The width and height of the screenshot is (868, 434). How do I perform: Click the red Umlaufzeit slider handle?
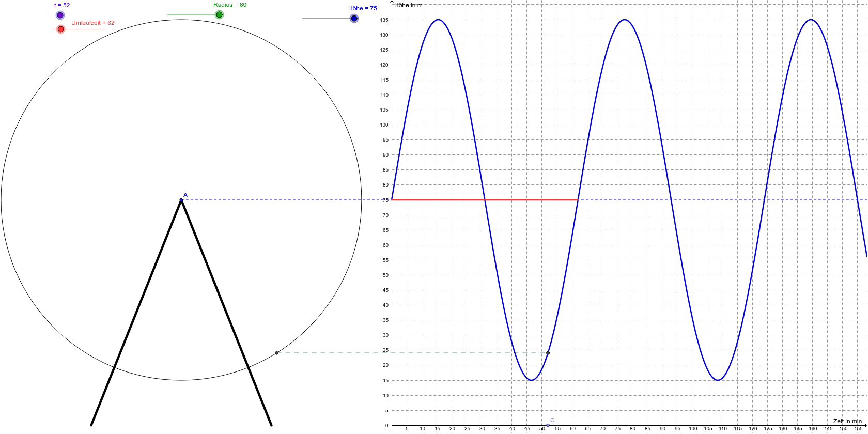61,29
